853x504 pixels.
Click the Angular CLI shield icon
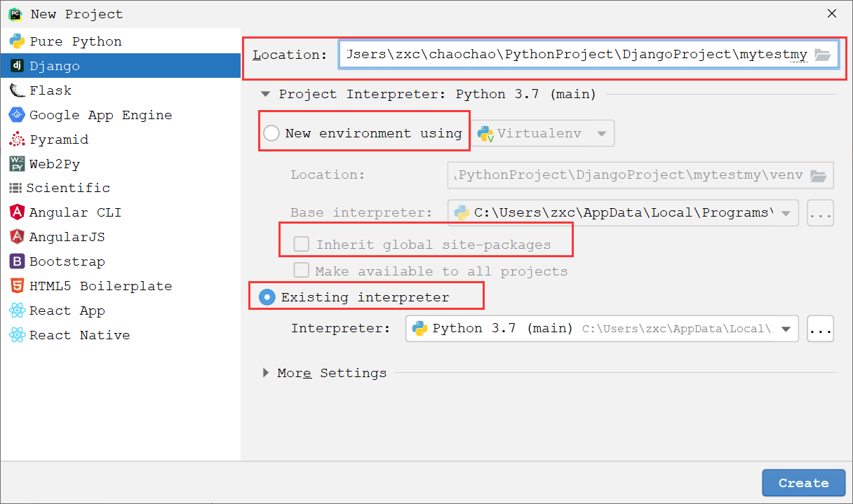pyautogui.click(x=17, y=212)
